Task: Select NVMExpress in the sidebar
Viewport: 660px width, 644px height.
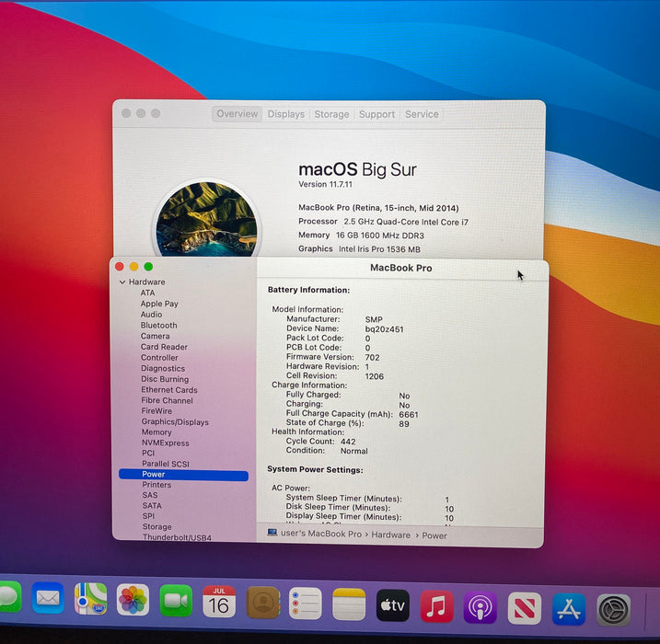Action: click(x=166, y=443)
